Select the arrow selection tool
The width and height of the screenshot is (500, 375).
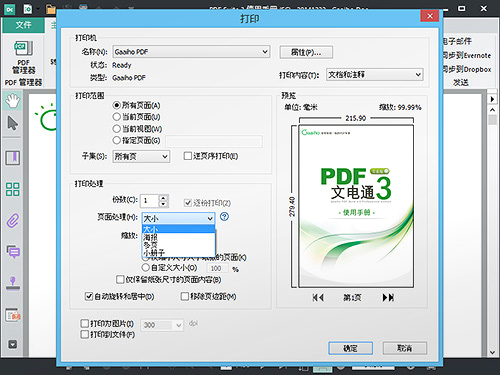point(12,123)
